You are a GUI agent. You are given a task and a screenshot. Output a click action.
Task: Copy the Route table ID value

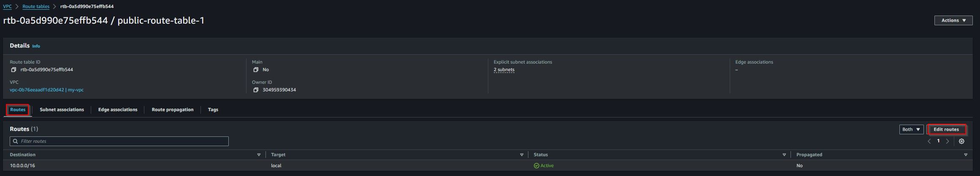tap(14, 70)
